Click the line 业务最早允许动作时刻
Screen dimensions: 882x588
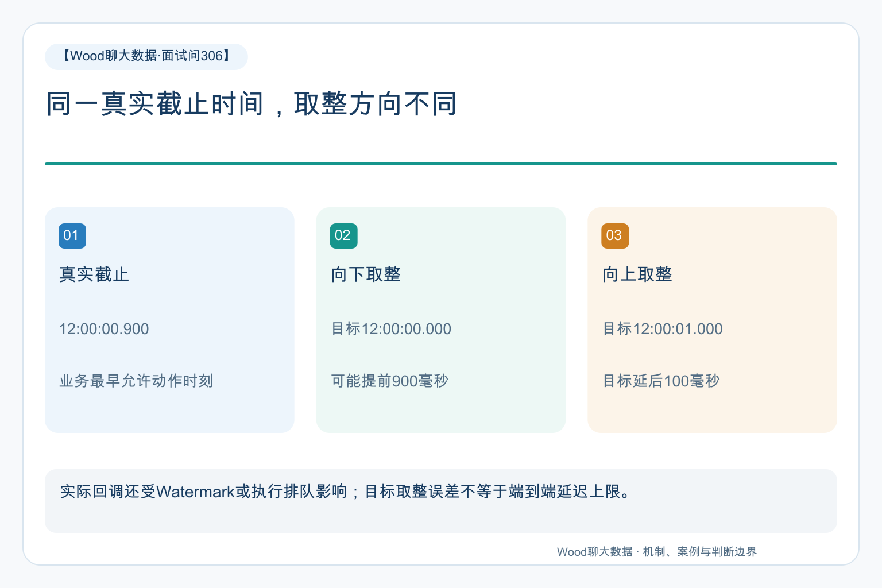[136, 381]
